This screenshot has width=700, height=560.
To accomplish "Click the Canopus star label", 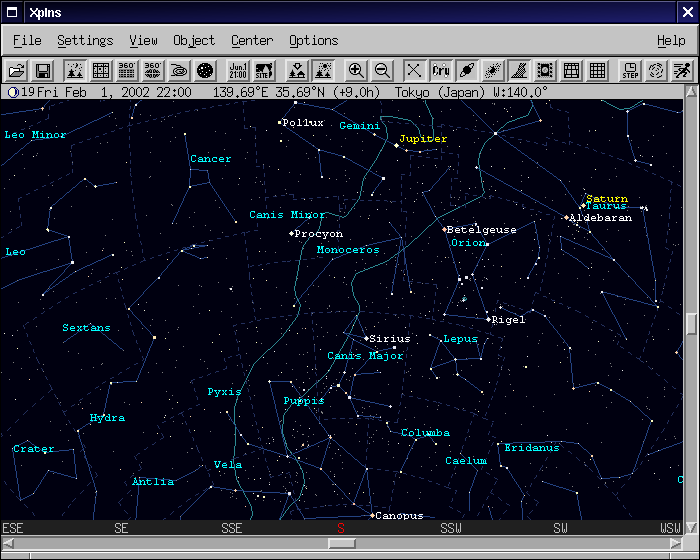I will pyautogui.click(x=400, y=515).
